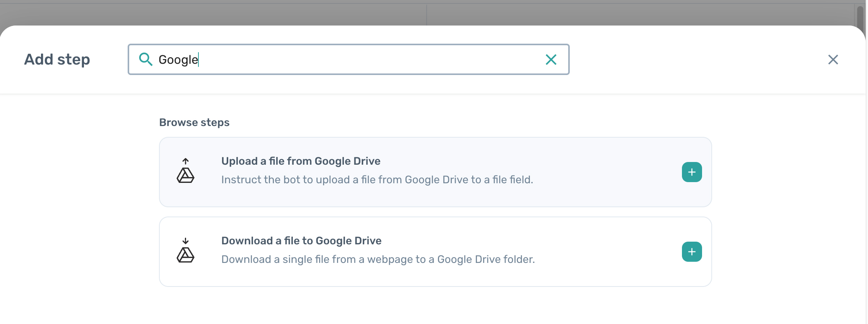Screen dimensions: 868x324
Task: Click the 'Add step' dialog title
Action: [57, 60]
